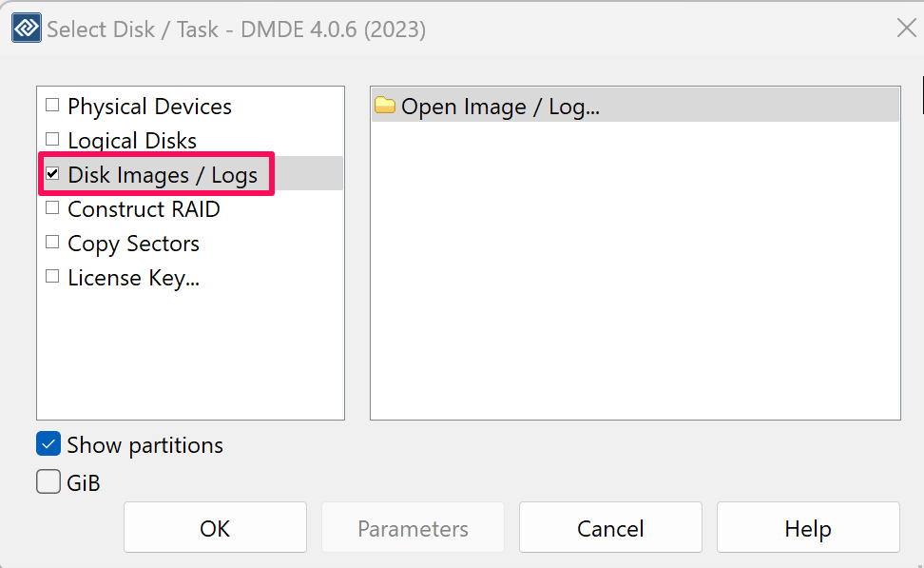Close the Select Disk dialog window
The width and height of the screenshot is (924, 568).
click(907, 28)
